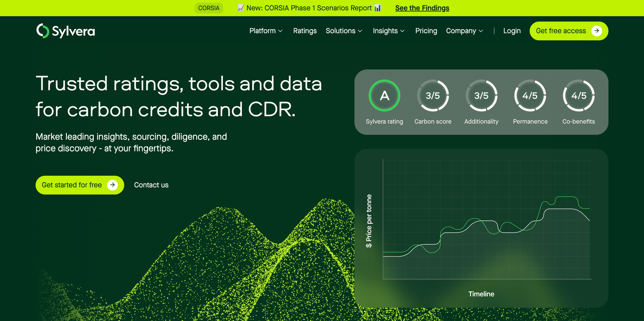Click the 'Co-benefits' label
644x321 pixels.
point(579,121)
